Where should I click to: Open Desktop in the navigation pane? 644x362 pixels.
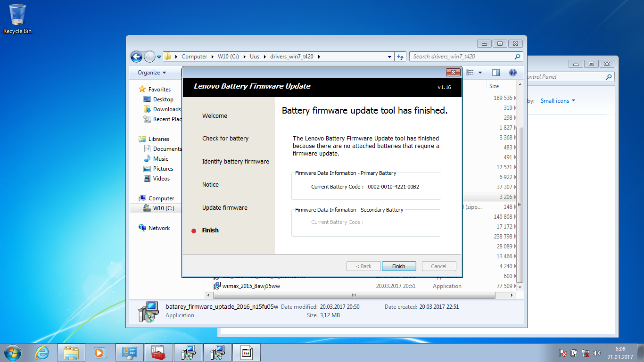click(163, 99)
